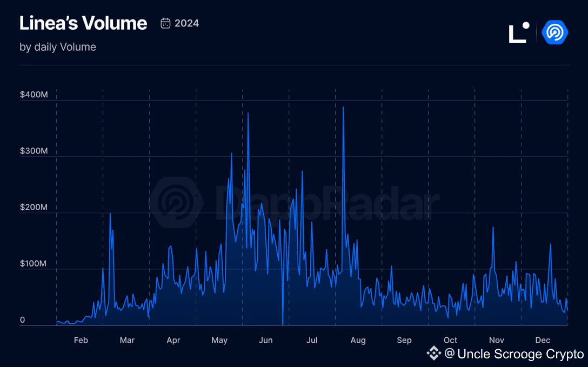
Task: Click the $100M y-axis label
Action: pyautogui.click(x=33, y=264)
